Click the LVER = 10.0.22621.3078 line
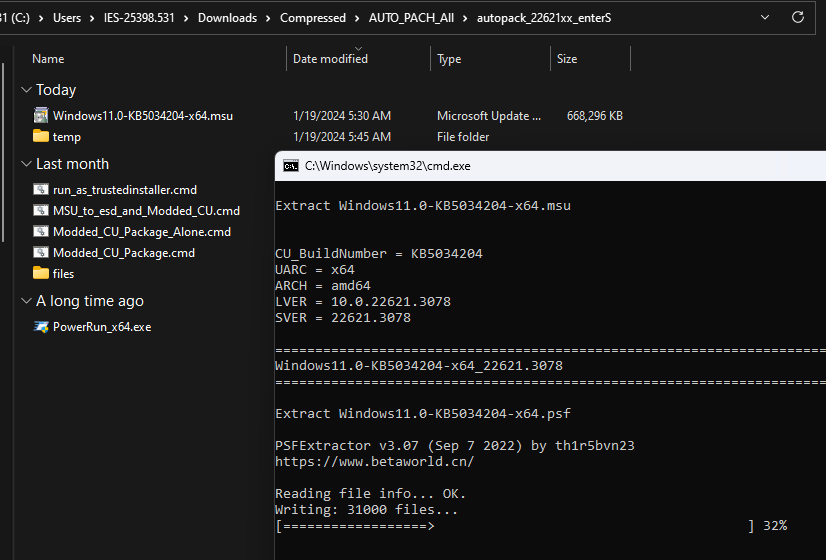The image size is (826, 560). (363, 302)
